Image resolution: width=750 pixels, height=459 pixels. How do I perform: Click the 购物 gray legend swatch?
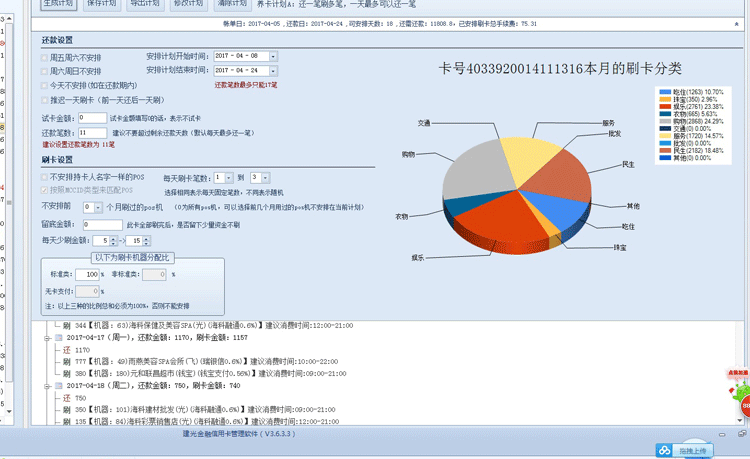pos(665,121)
